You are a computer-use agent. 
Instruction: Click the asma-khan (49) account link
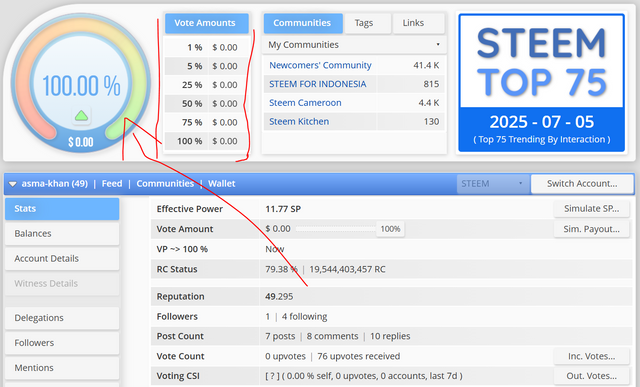[55, 184]
